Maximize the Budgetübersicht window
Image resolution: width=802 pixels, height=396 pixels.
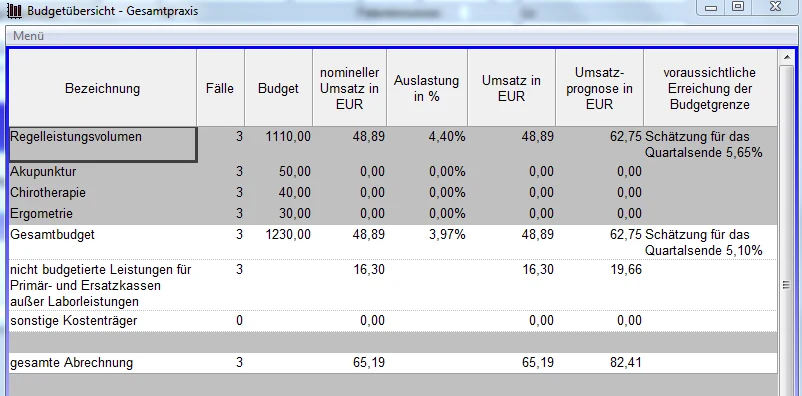pyautogui.click(x=738, y=7)
